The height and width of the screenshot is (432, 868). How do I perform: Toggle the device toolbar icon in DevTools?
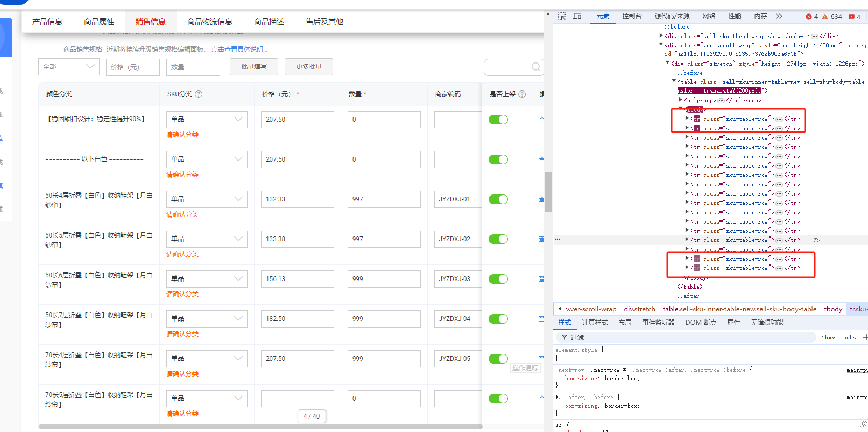pyautogui.click(x=577, y=16)
